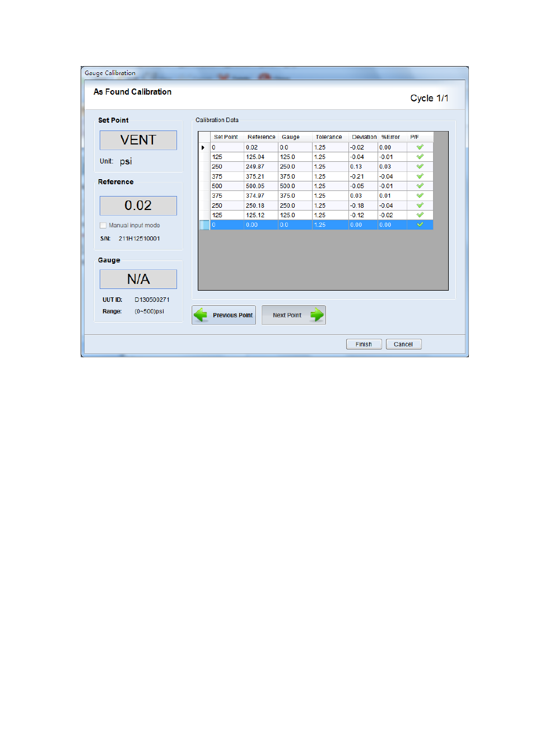Viewport: 535px width, 756px height.
Task: Select reference cell 125.04
Action: tap(261, 157)
